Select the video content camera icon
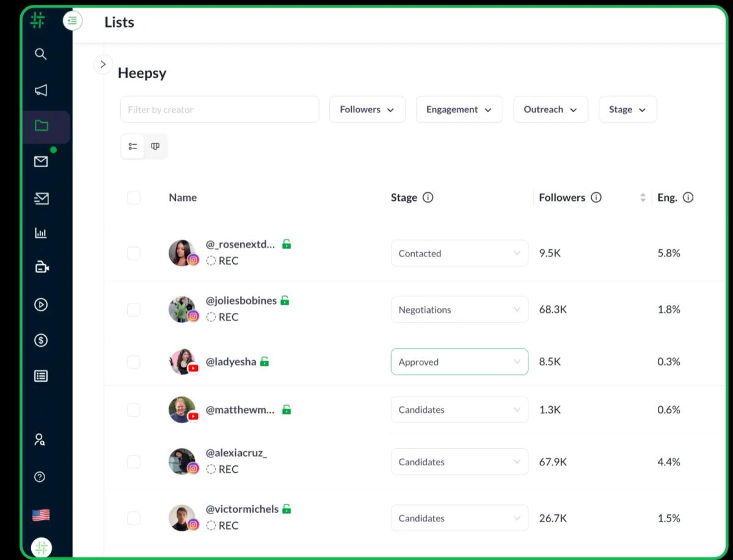 pos(40,267)
